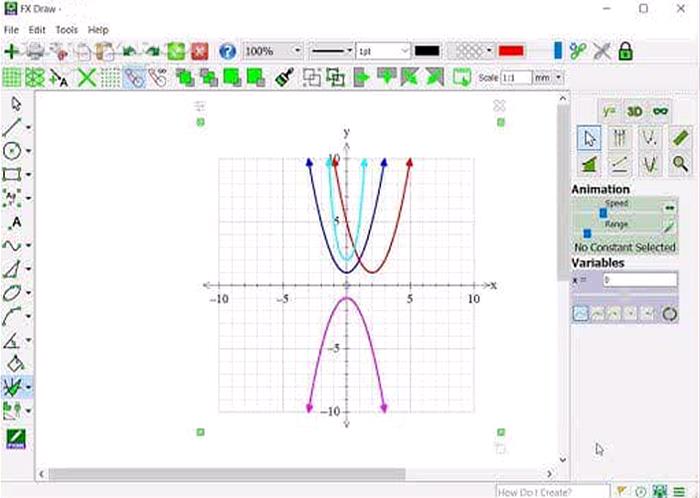The image size is (700, 498).
Task: Expand the rectangle tool options arrow
Action: click(29, 174)
